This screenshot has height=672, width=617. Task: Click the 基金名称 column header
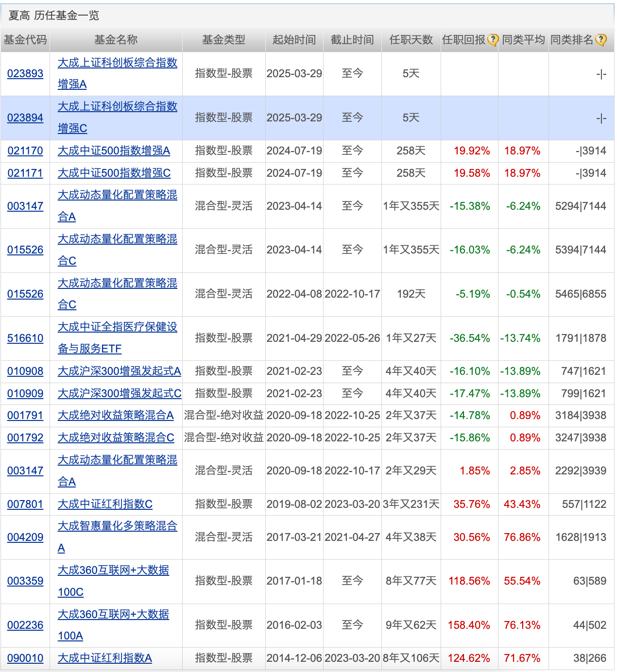116,40
